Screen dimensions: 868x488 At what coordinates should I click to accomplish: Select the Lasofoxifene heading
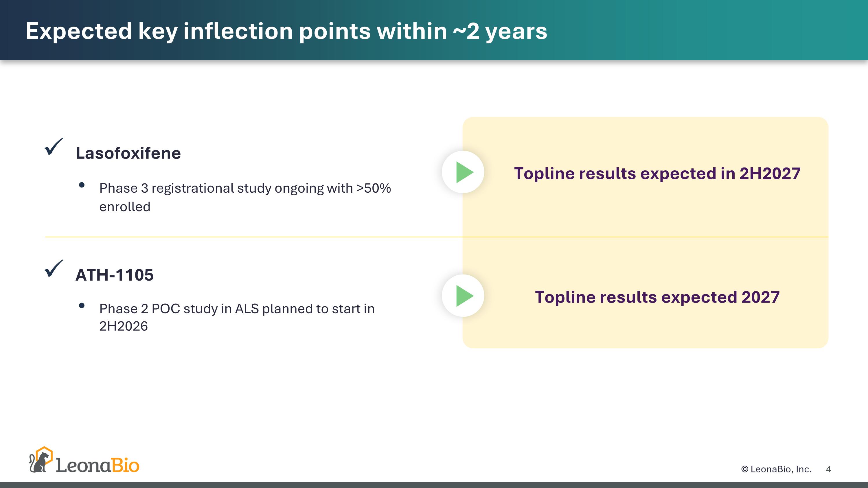coord(128,153)
